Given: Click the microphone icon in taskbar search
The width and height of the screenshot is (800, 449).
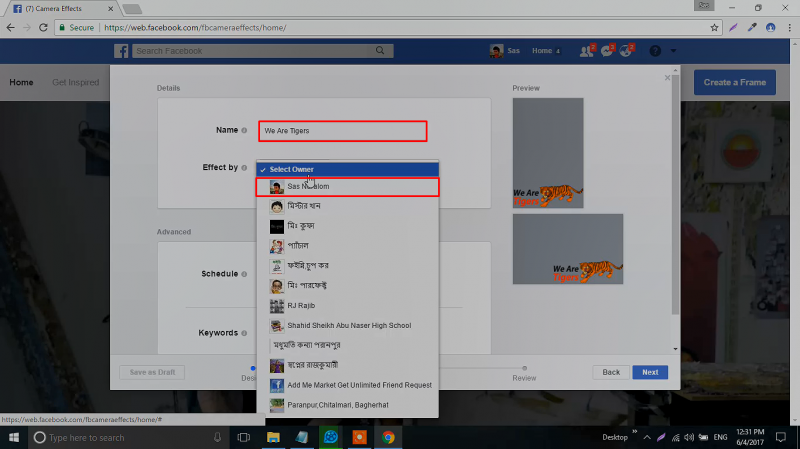Looking at the screenshot, I should [x=217, y=438].
